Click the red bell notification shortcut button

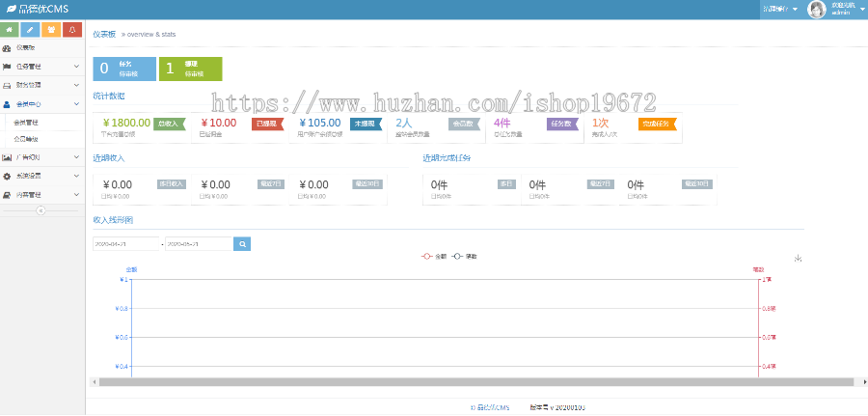pyautogui.click(x=72, y=30)
